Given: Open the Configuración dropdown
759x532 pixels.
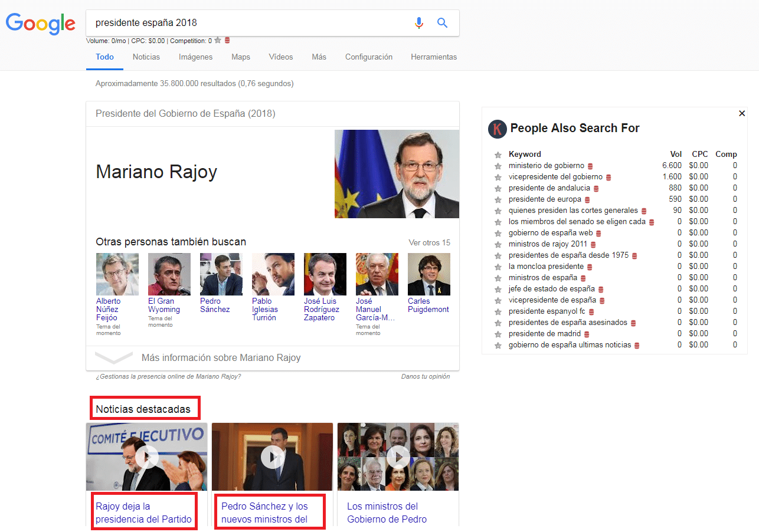Looking at the screenshot, I should (x=369, y=57).
